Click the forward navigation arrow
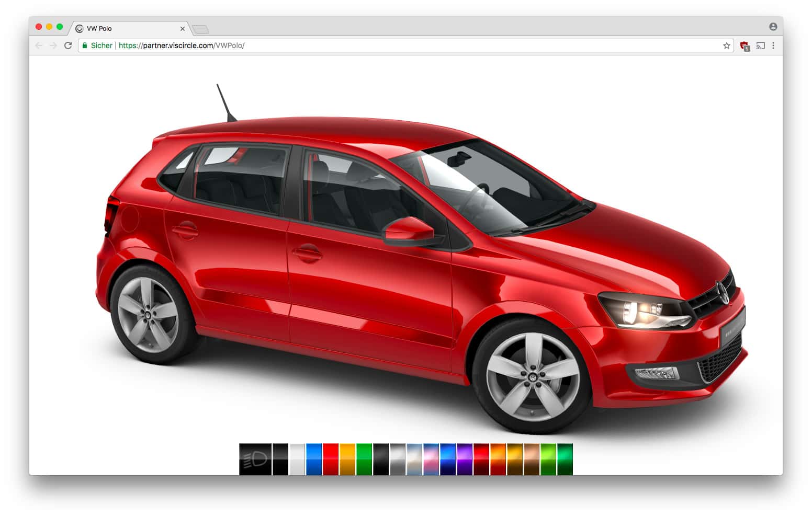 [53, 45]
